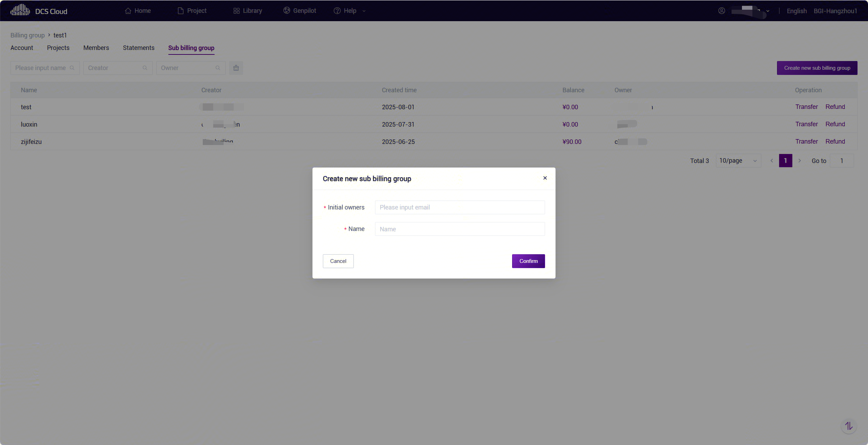The width and height of the screenshot is (868, 445).
Task: Click the user profile avatar icon
Action: pos(721,11)
